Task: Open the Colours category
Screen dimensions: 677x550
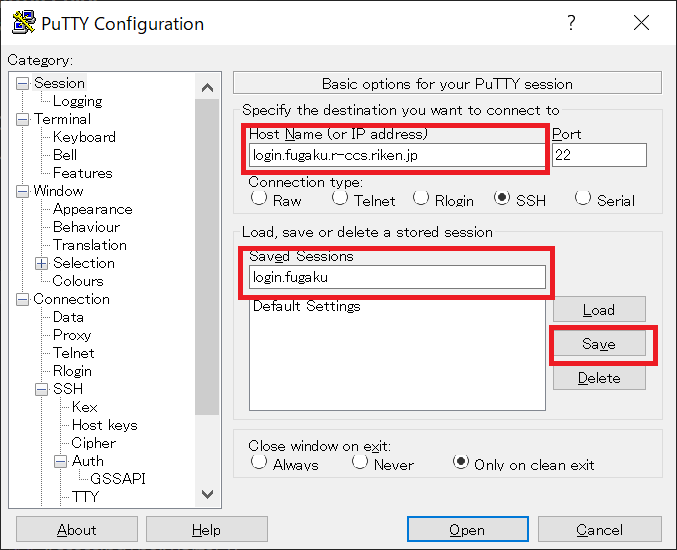Action: click(x=78, y=281)
